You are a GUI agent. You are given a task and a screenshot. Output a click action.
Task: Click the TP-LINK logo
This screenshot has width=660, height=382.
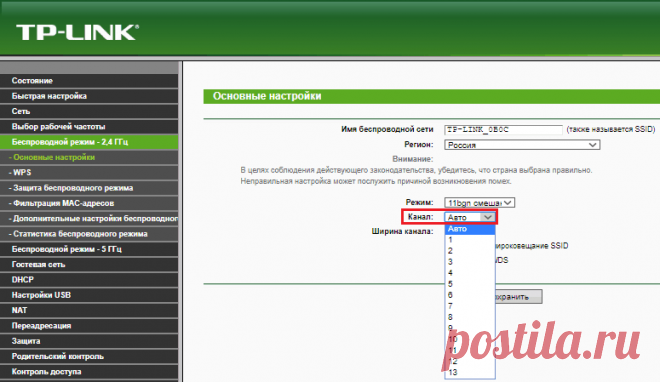[77, 32]
